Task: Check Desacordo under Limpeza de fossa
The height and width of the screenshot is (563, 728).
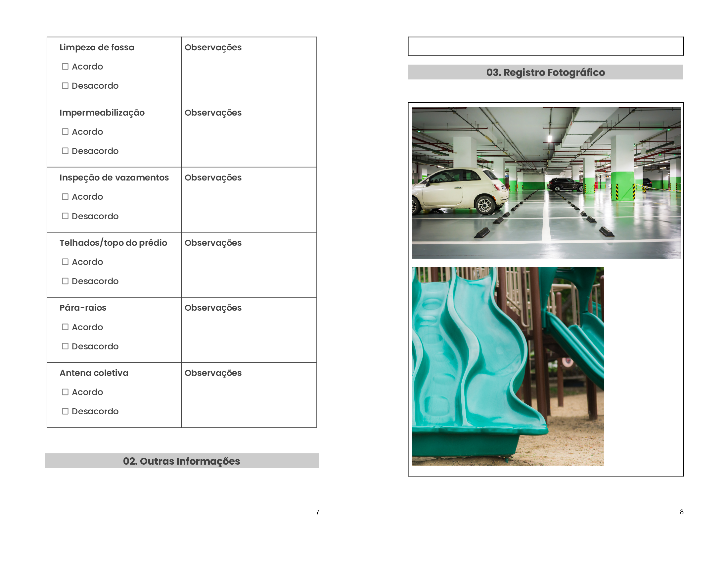Action: [65, 86]
